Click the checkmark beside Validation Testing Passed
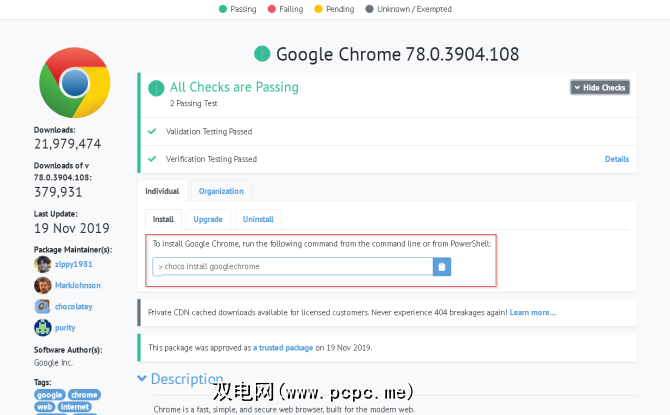Screen dimensions: 670x415 pyautogui.click(x=152, y=131)
